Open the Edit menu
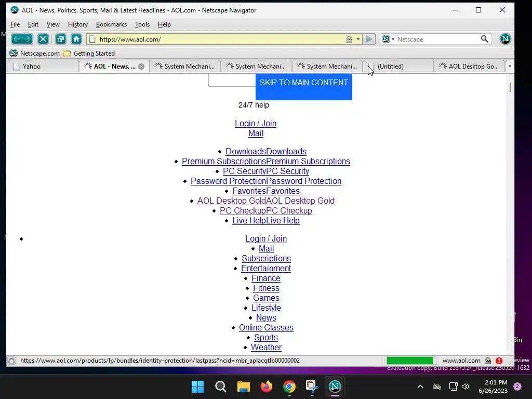Viewport: 532px width, 399px height. click(x=33, y=24)
